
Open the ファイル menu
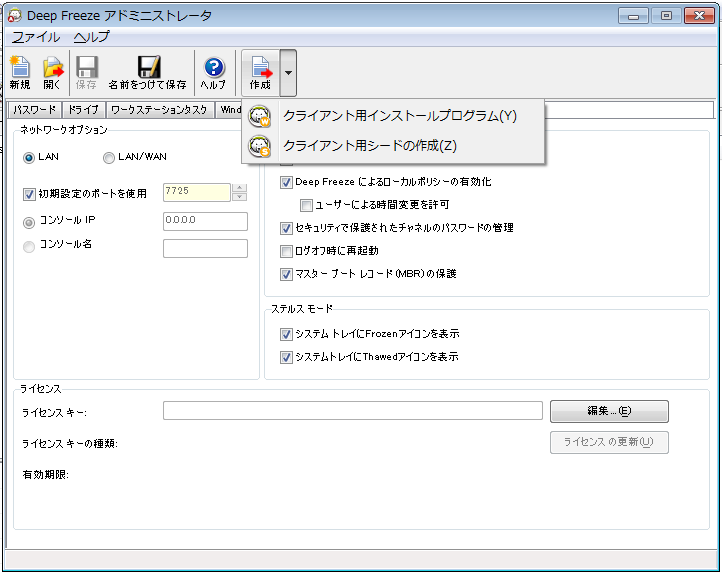[36, 37]
